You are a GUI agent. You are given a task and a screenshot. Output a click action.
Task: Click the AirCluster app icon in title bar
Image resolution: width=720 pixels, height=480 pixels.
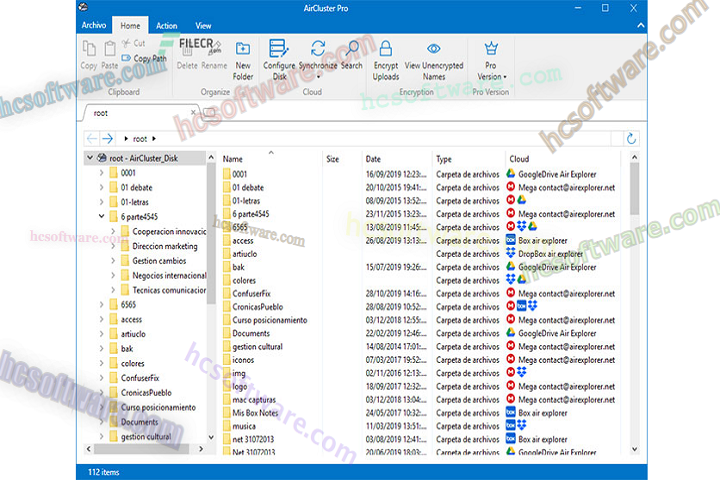coord(84,7)
